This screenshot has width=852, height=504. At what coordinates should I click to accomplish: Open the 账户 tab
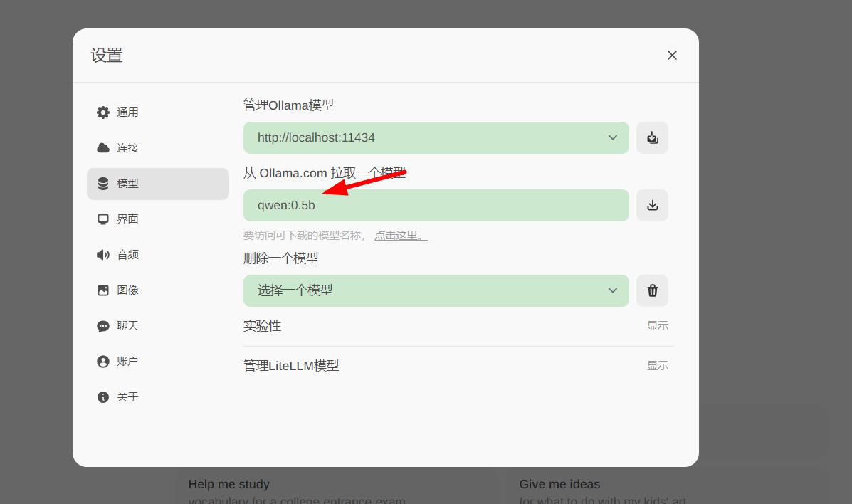[x=157, y=362]
